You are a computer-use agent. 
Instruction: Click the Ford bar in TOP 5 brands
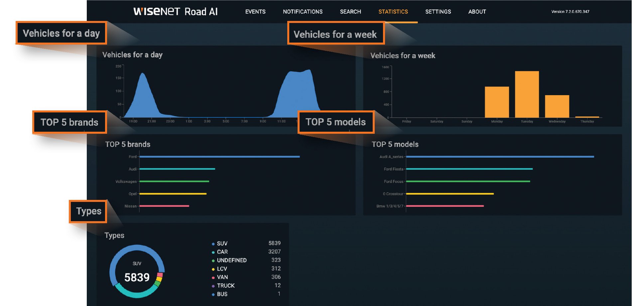[x=219, y=157]
